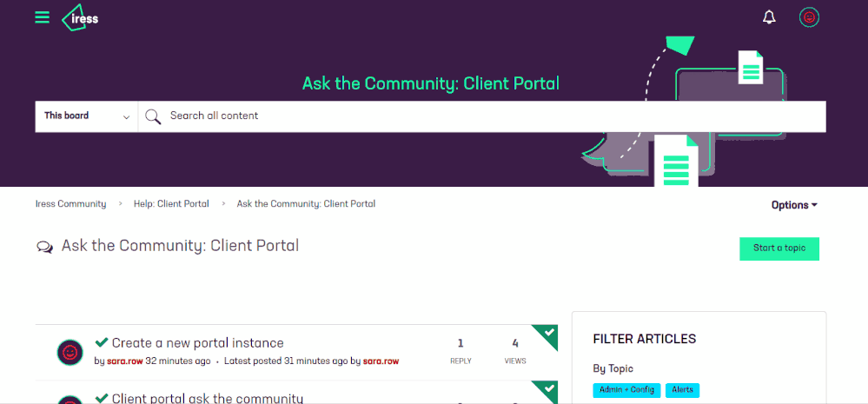This screenshot has height=404, width=868.
Task: Go to Iress Community breadcrumb
Action: pos(71,203)
